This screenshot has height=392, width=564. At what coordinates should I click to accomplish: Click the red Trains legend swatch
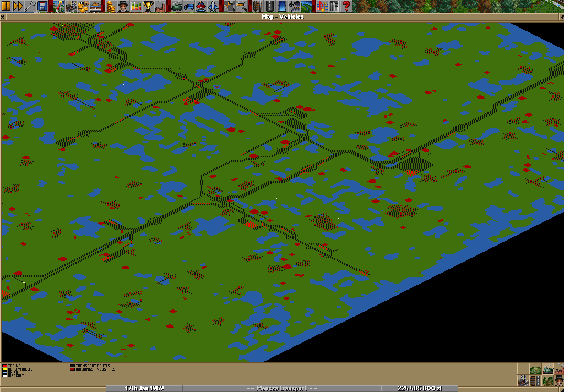(4, 366)
